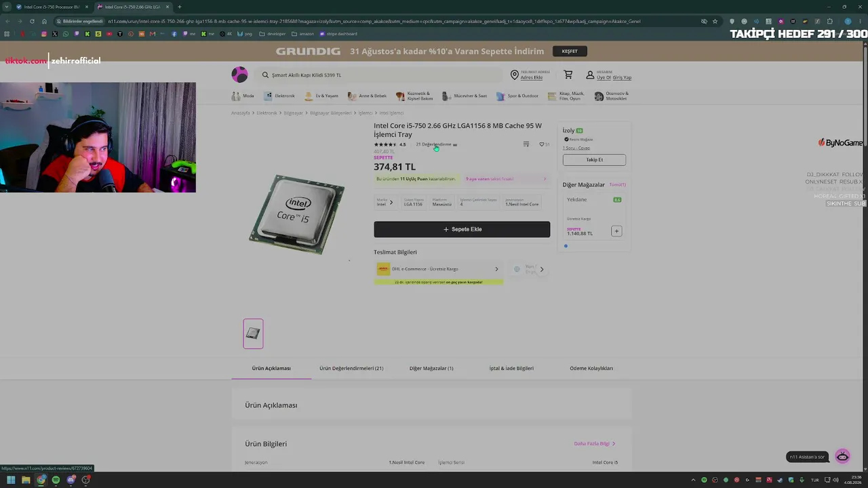Open WhatsApp bookmark icon
Screen dimensions: 868x488
click(66, 34)
